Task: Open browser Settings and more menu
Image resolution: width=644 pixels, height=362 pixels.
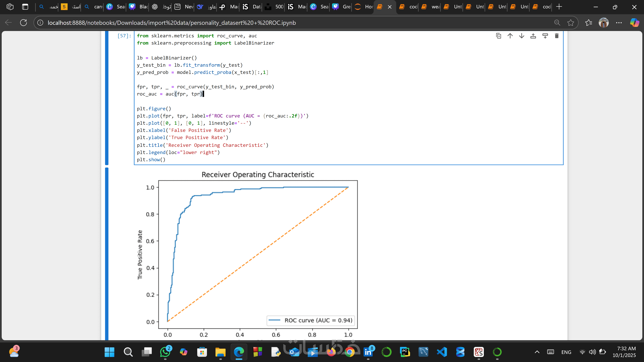Action: 619,23
